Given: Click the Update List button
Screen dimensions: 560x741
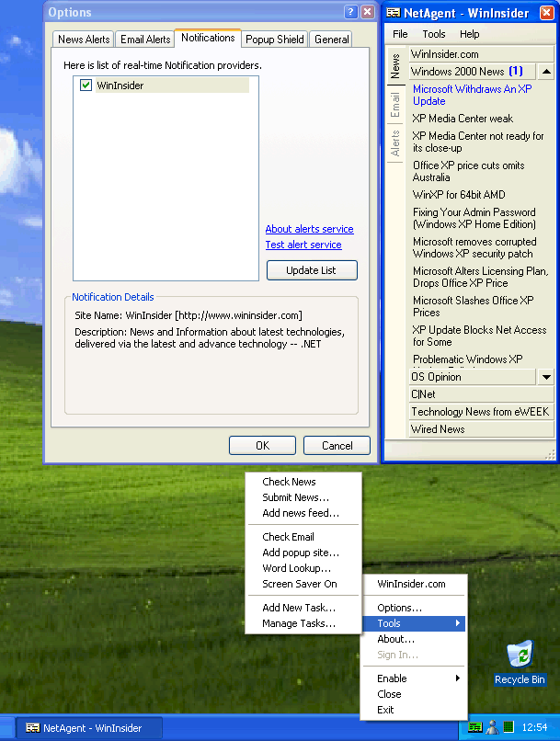Looking at the screenshot, I should pos(312,270).
